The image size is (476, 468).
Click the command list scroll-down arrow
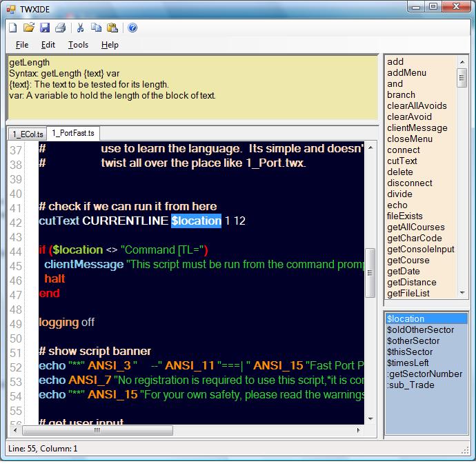pos(462,294)
